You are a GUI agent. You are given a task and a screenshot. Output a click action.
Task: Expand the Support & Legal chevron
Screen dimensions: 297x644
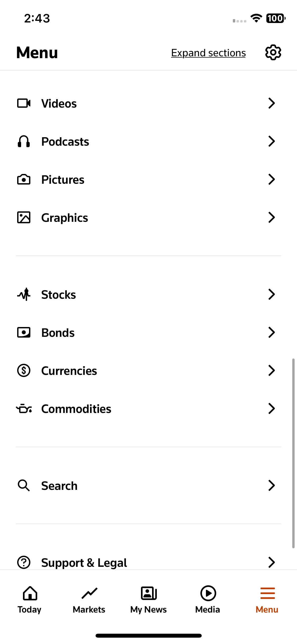pos(271,562)
